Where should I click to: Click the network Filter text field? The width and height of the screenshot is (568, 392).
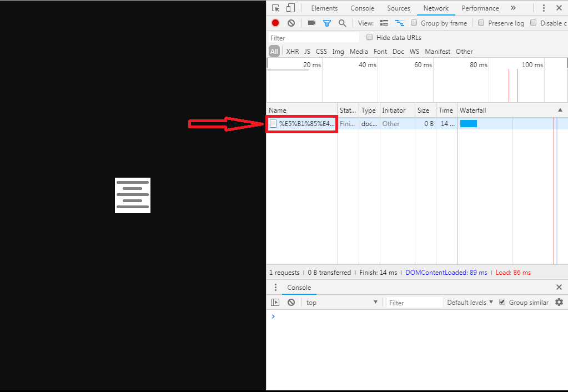click(314, 38)
